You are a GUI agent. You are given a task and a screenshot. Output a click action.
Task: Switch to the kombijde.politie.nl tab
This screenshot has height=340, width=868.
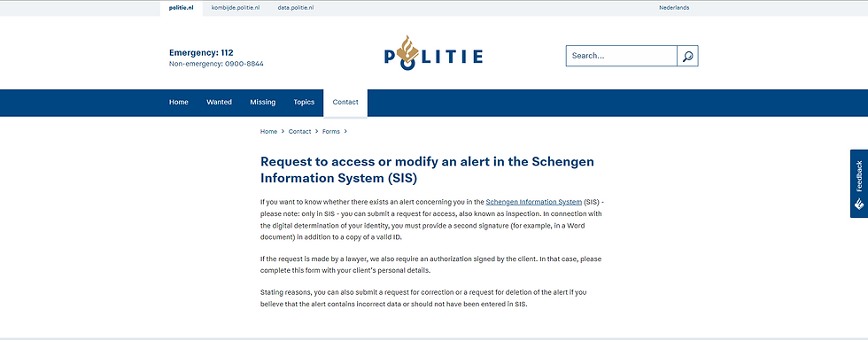pos(236,8)
